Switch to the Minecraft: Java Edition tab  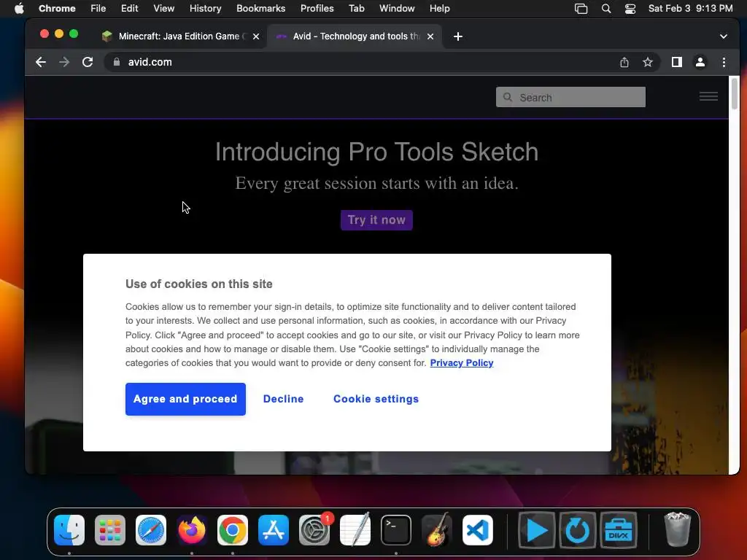click(x=182, y=36)
